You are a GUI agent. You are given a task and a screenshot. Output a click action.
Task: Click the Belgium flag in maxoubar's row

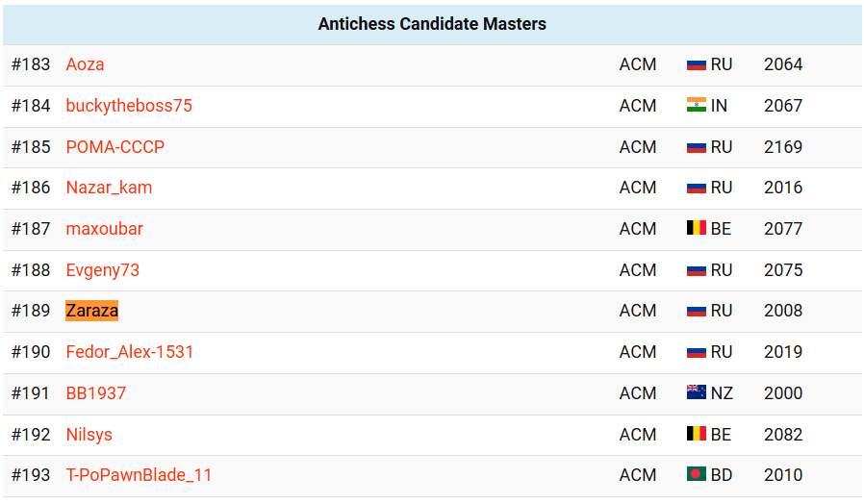pyautogui.click(x=696, y=228)
